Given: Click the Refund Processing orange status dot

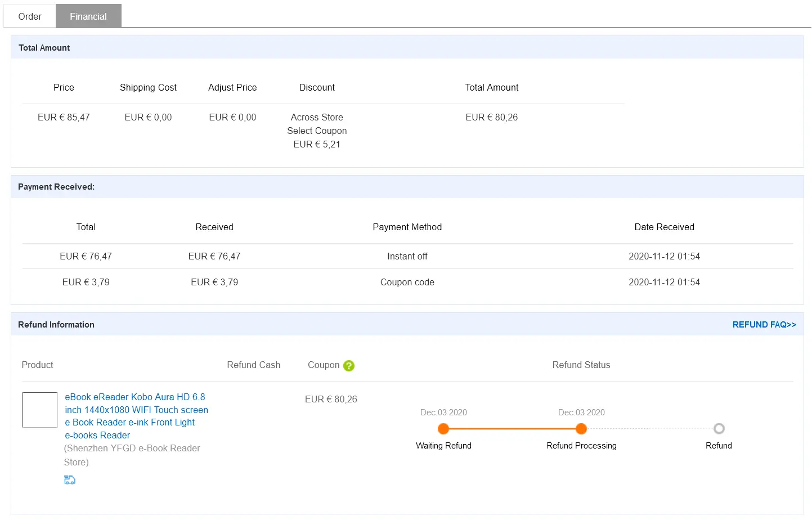Looking at the screenshot, I should point(581,429).
